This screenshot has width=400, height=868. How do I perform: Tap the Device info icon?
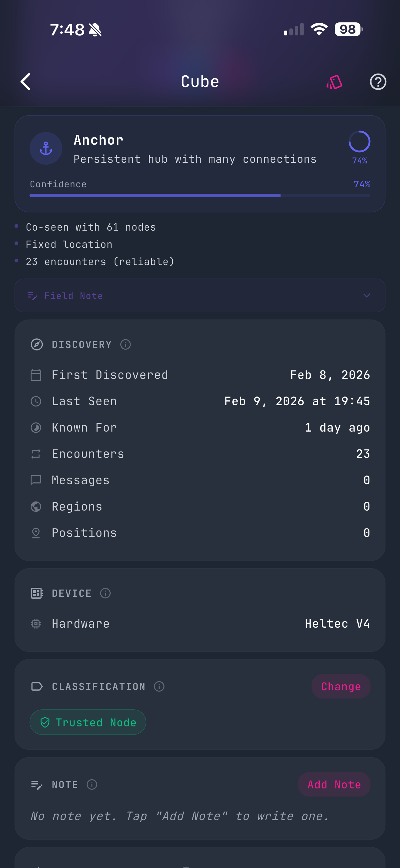point(105,593)
